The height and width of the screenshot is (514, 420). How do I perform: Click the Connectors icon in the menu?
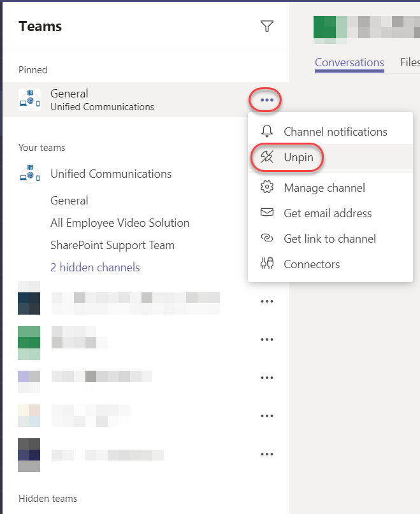268,264
